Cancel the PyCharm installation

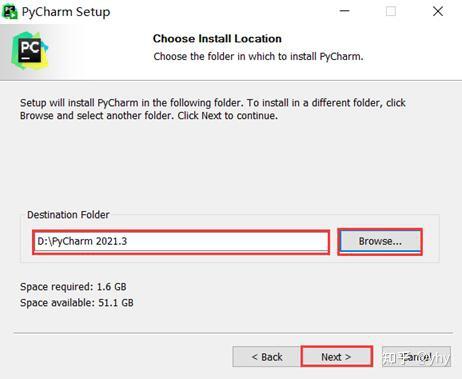click(416, 357)
